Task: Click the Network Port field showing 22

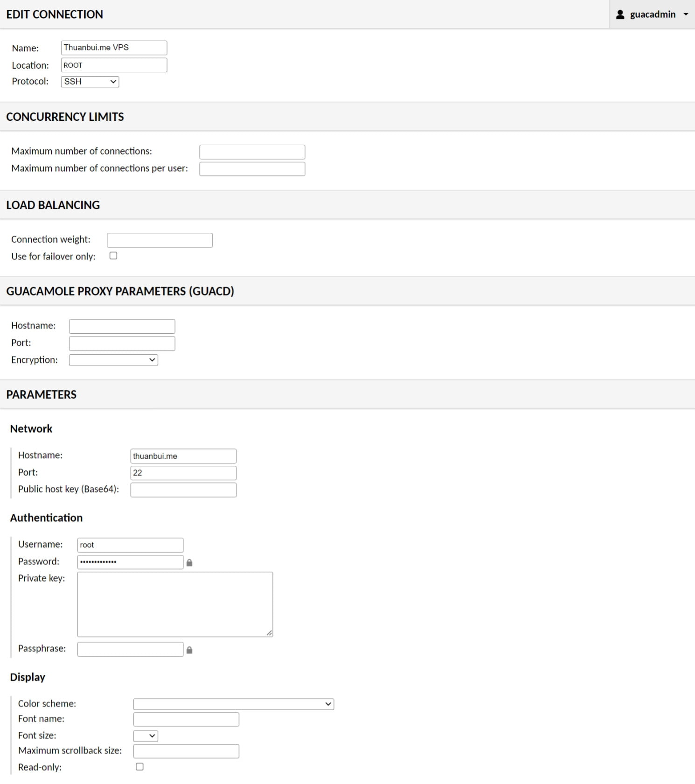Action: point(183,473)
